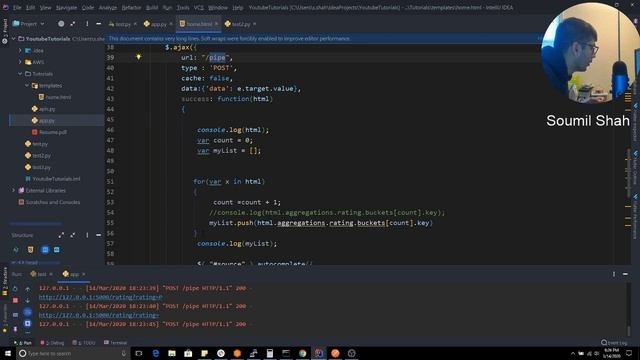The width and height of the screenshot is (640, 360).
Task: Switch to the test2.py editor tab
Action: 240,24
